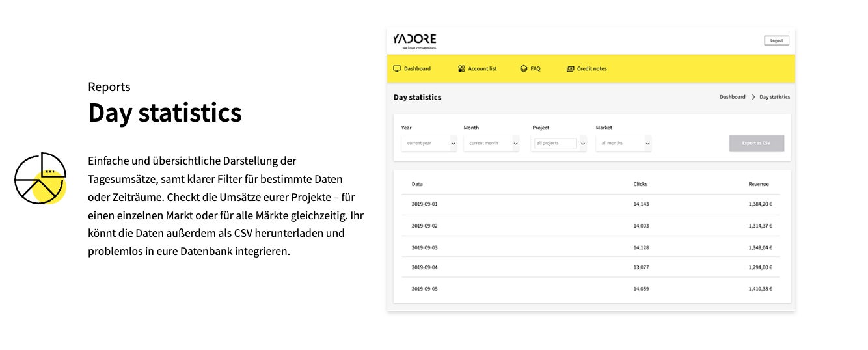
Task: Click the Credit notes icon
Action: pyautogui.click(x=571, y=68)
